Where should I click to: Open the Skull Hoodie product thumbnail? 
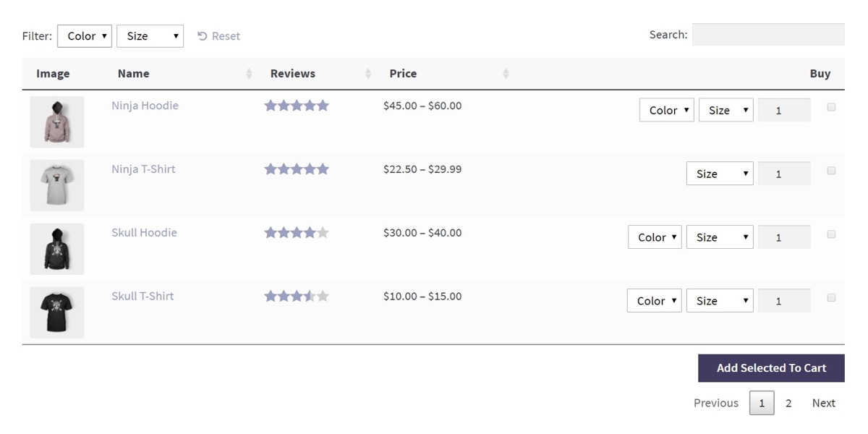pos(56,249)
